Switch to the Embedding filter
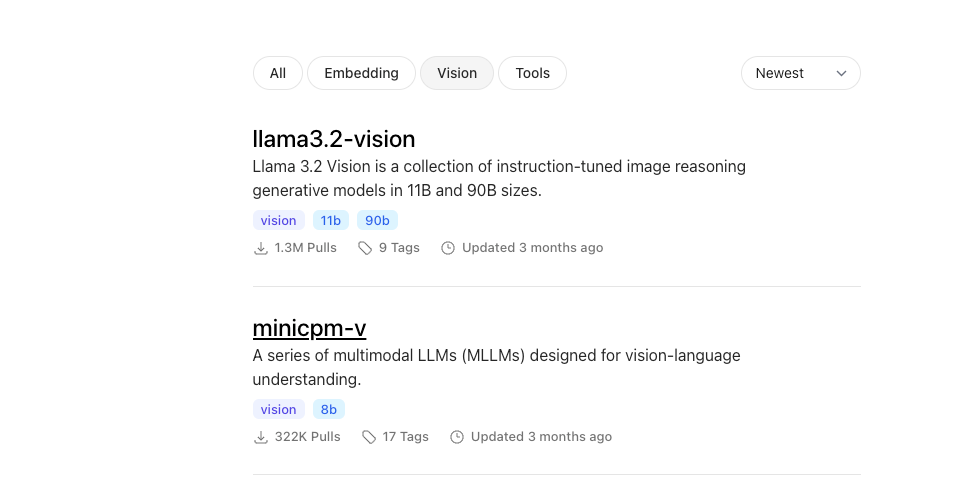Viewport: 960px width, 480px height. pyautogui.click(x=361, y=73)
